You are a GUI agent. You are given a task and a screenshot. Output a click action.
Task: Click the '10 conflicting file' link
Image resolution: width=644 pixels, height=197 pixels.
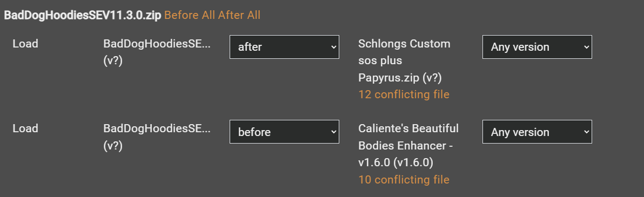click(404, 179)
